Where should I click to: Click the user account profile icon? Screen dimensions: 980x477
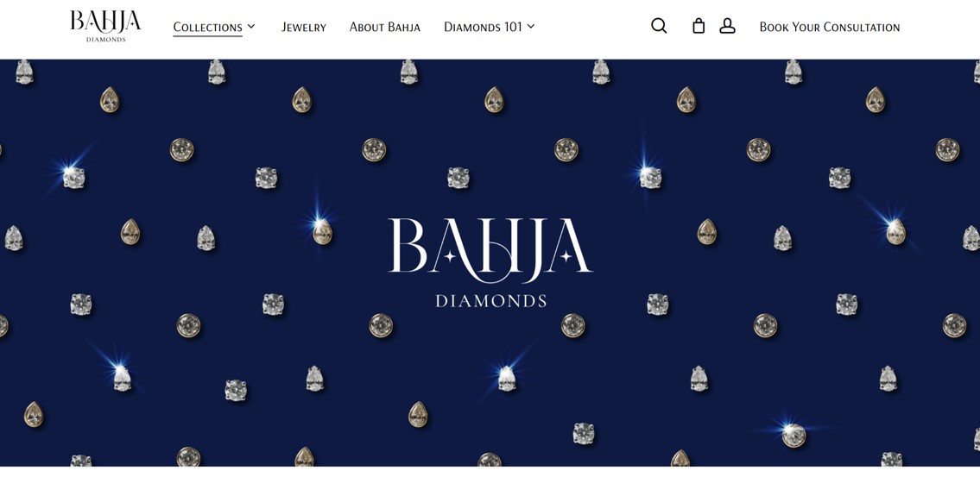(728, 26)
